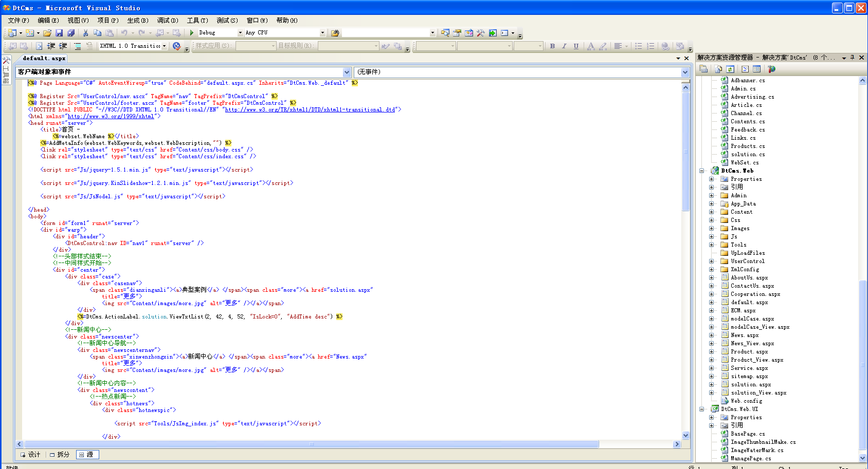868x469 pixels.
Task: Click the Find in Files binoculars icon
Action: (x=335, y=33)
